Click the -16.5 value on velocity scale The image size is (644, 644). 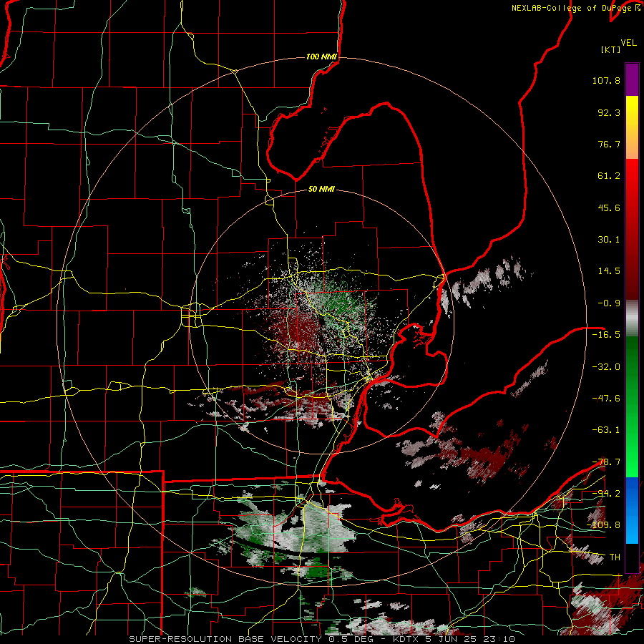pyautogui.click(x=606, y=335)
